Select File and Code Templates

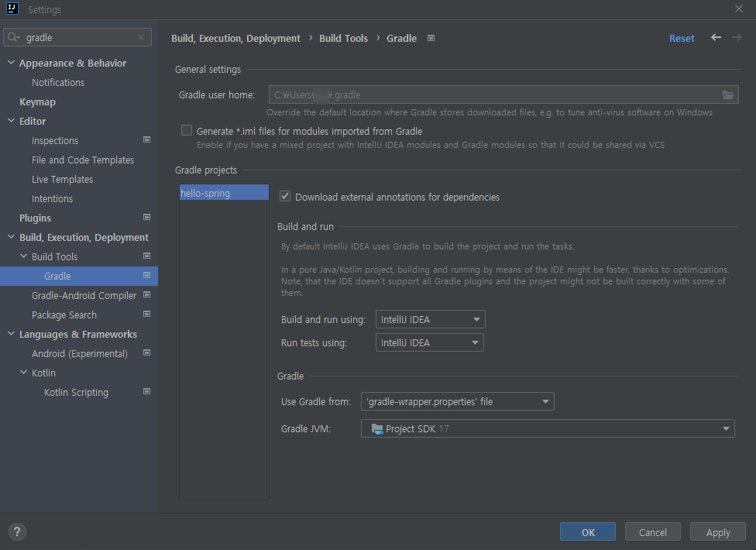(x=83, y=160)
